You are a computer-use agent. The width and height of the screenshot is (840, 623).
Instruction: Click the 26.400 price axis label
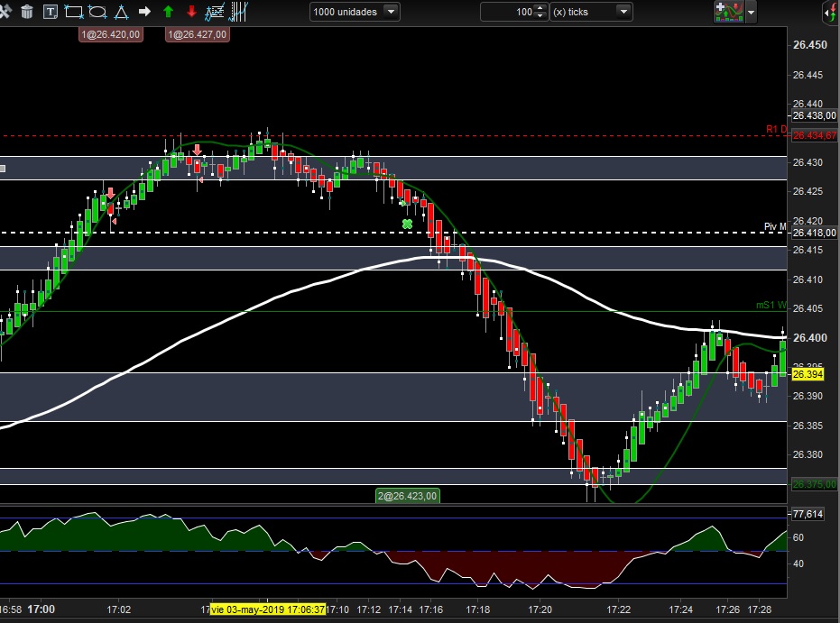click(810, 338)
